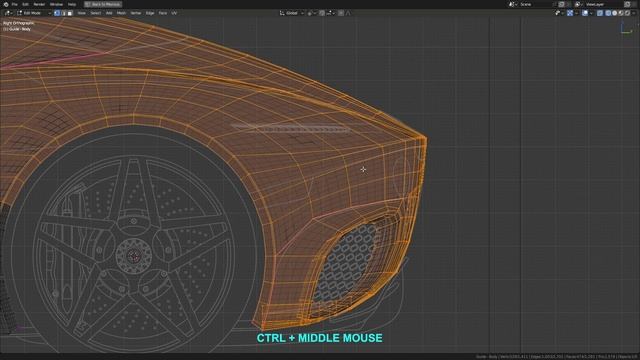Switch to rendered viewport shading
This screenshot has height=360, width=640.
[x=627, y=13]
